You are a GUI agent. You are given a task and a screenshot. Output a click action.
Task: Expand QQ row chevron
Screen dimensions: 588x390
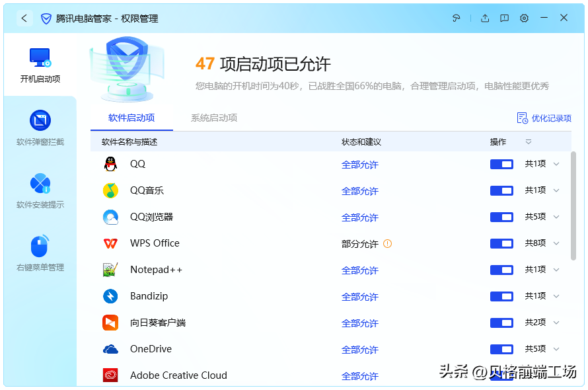556,164
